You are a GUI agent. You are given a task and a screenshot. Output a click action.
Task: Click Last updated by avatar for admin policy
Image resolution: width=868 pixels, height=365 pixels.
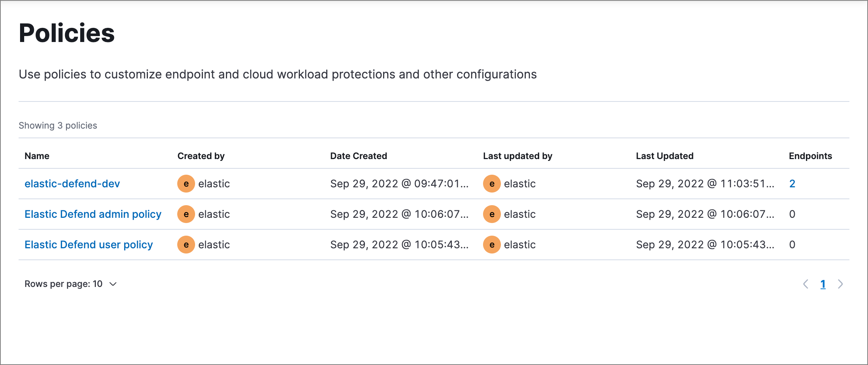pos(492,214)
